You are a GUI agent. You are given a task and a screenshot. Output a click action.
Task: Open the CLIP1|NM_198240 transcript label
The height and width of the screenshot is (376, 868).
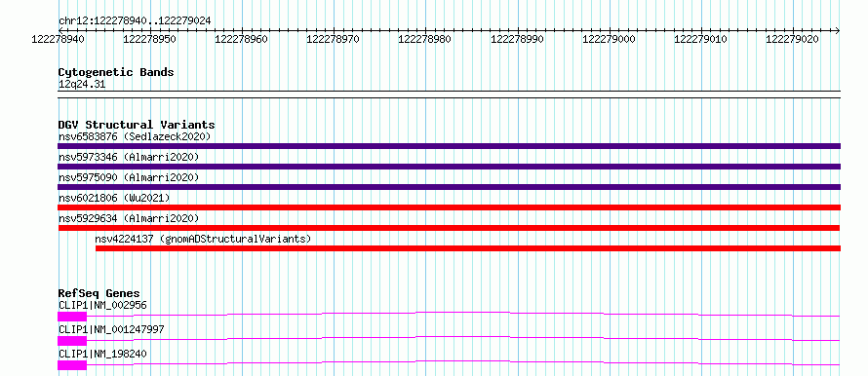pos(102,354)
